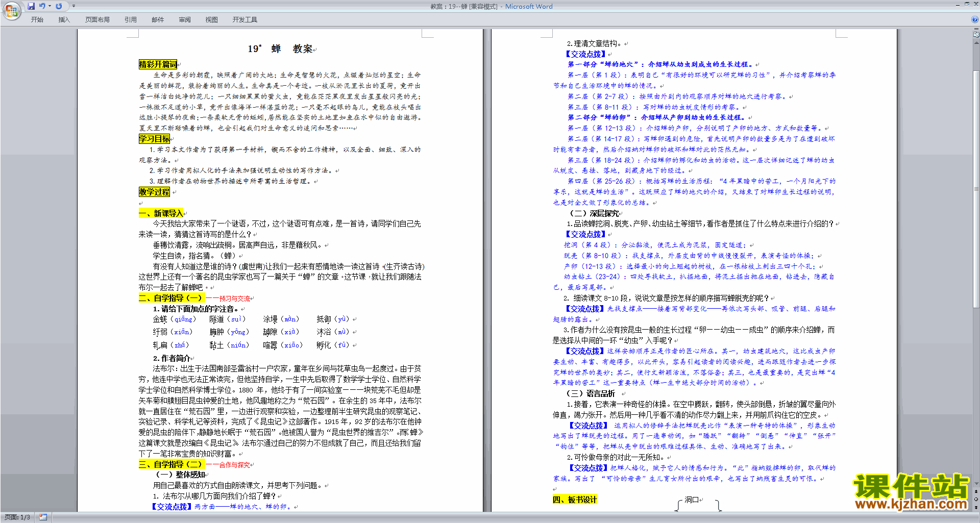Click the text 洞口 in the board diagram
The width and height of the screenshot is (980, 523).
(692, 500)
